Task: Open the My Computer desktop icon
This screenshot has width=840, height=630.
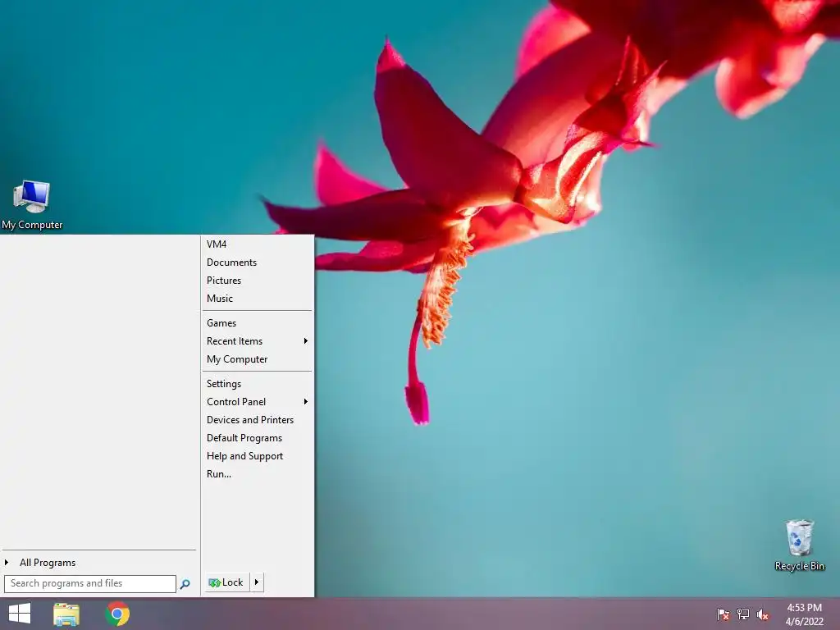Action: [x=32, y=205]
